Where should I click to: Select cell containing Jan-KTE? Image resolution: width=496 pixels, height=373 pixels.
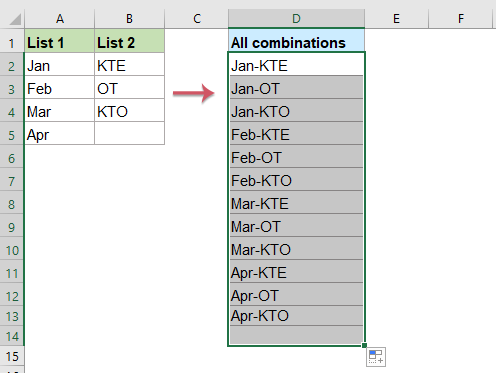pyautogui.click(x=296, y=64)
